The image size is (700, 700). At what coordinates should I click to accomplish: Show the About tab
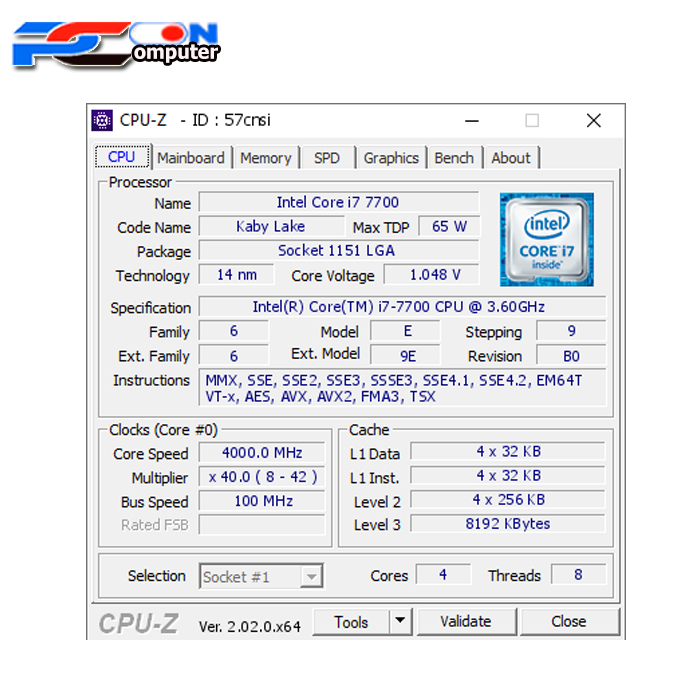pyautogui.click(x=511, y=158)
